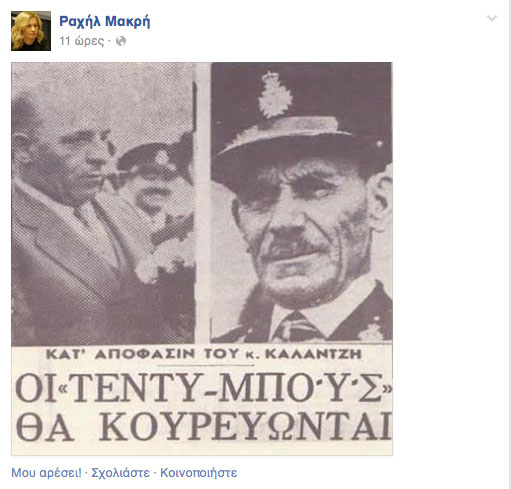Share the post via 'Κοινοποιήστε'
Image resolution: width=511 pixels, height=489 pixels.
pos(199,473)
